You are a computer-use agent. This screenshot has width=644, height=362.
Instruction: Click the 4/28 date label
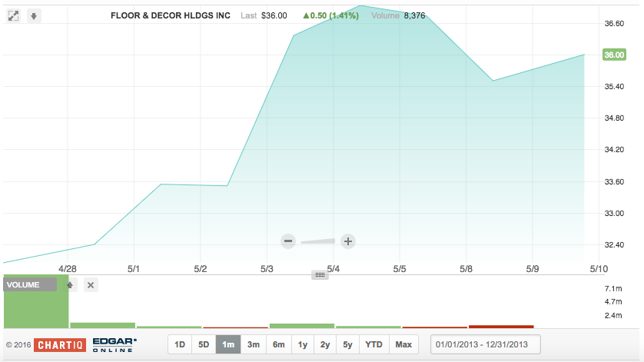tap(68, 269)
